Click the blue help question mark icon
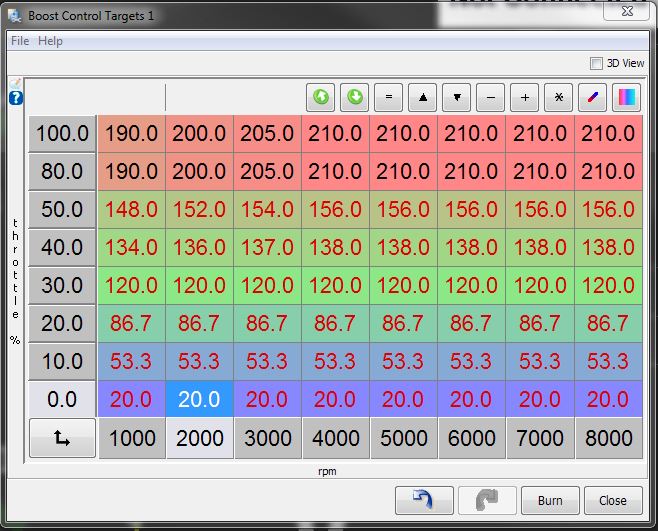Screen dimensions: 658x531 coord(16,98)
